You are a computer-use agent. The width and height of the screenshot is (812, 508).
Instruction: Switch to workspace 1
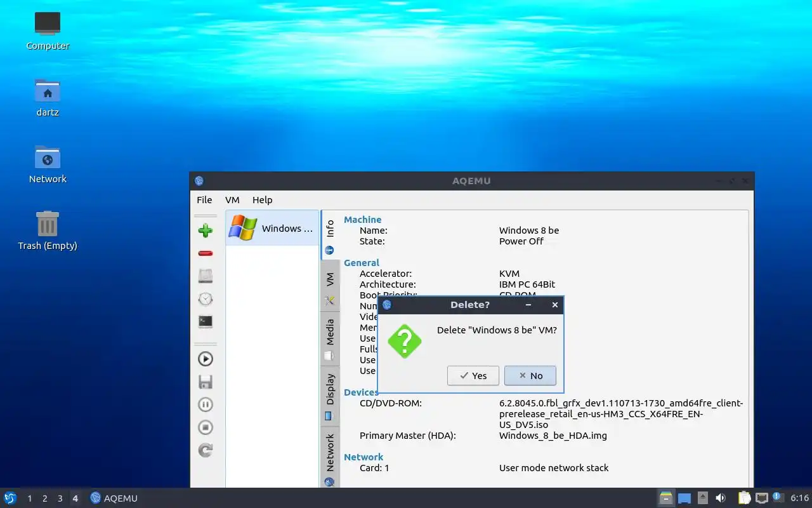tap(30, 498)
